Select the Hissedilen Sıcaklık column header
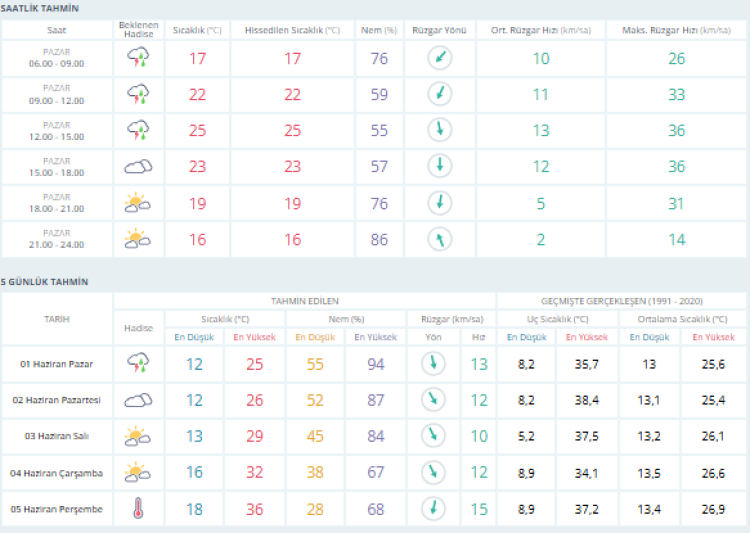Screen dimensions: 750x533 [292, 30]
